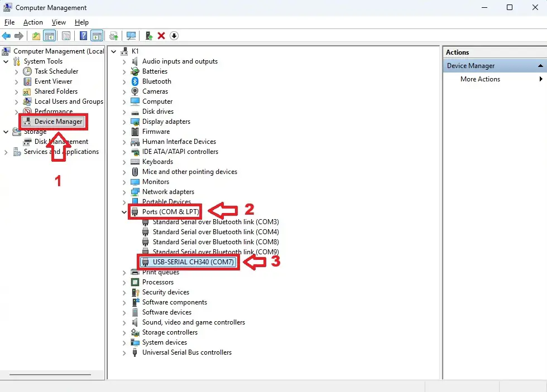Image resolution: width=547 pixels, height=392 pixels.
Task: Select USB-SERIAL CH340 (COM7) device
Action: tap(188, 262)
